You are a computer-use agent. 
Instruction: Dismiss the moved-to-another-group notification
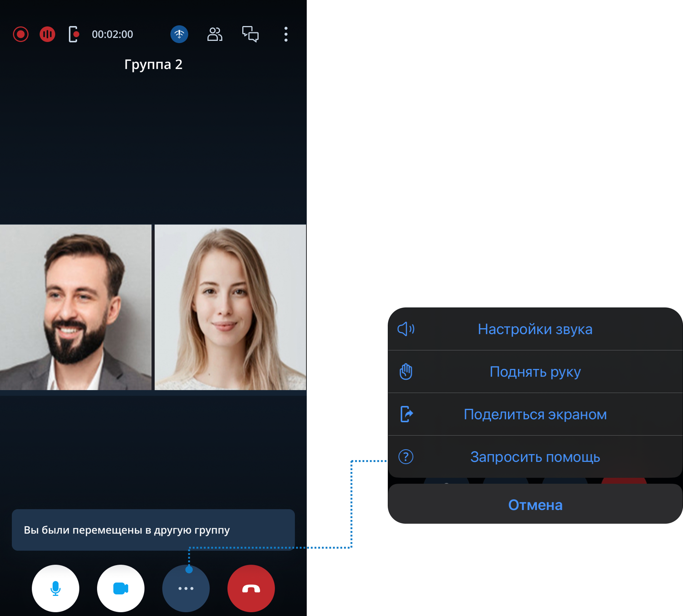tap(153, 530)
